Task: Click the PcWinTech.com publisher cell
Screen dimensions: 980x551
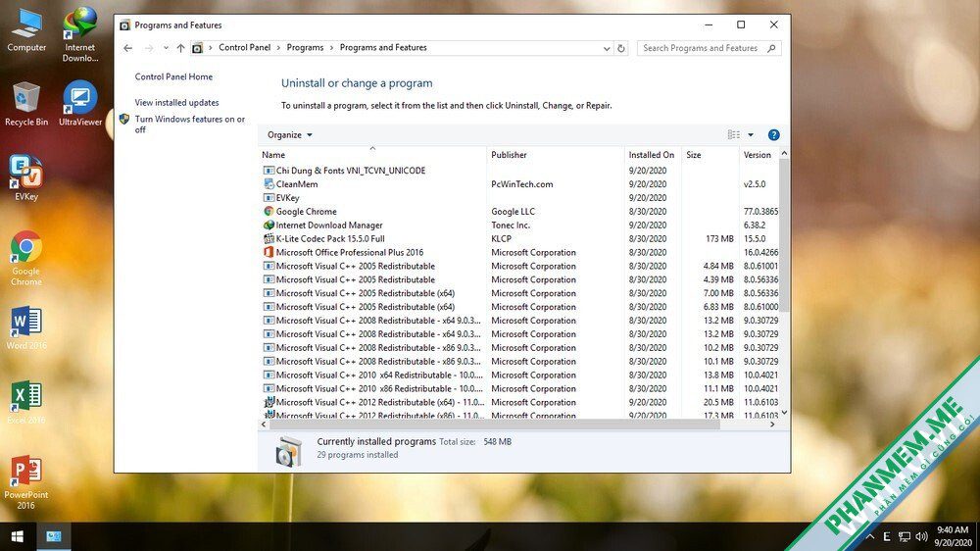Action: coord(522,184)
